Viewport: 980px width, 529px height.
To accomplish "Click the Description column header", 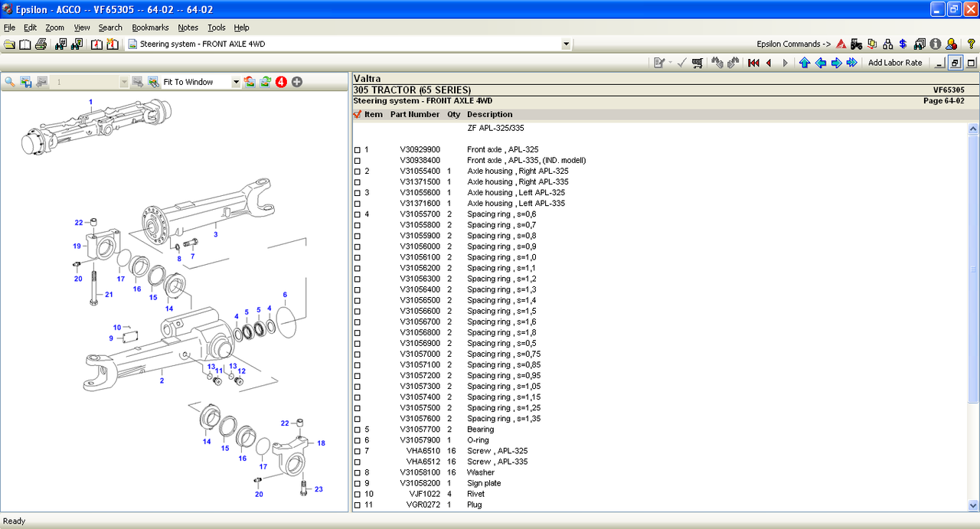I will 490,114.
